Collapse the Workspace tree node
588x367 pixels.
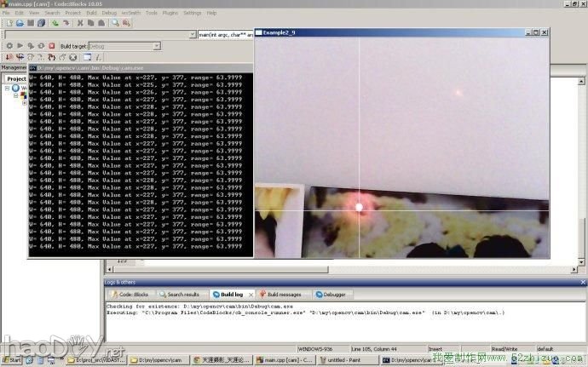click(7, 88)
